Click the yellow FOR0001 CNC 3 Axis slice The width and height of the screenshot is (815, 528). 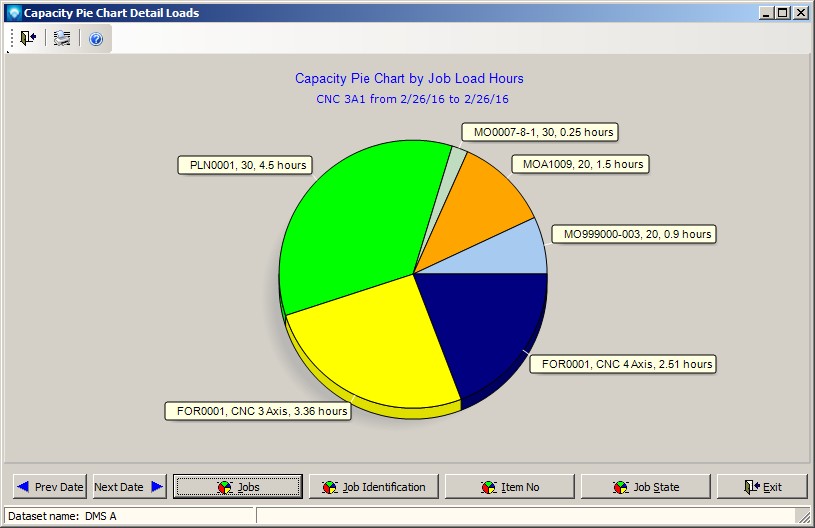tap(379, 348)
